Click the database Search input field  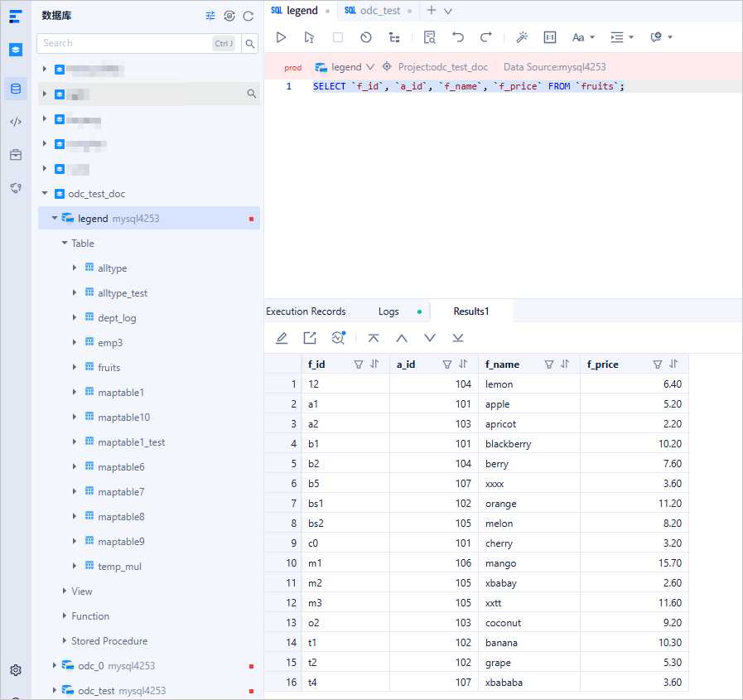click(x=124, y=43)
